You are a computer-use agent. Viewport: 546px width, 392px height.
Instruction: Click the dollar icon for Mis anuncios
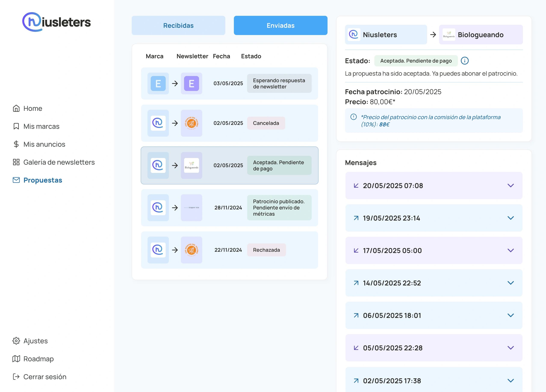point(16,144)
